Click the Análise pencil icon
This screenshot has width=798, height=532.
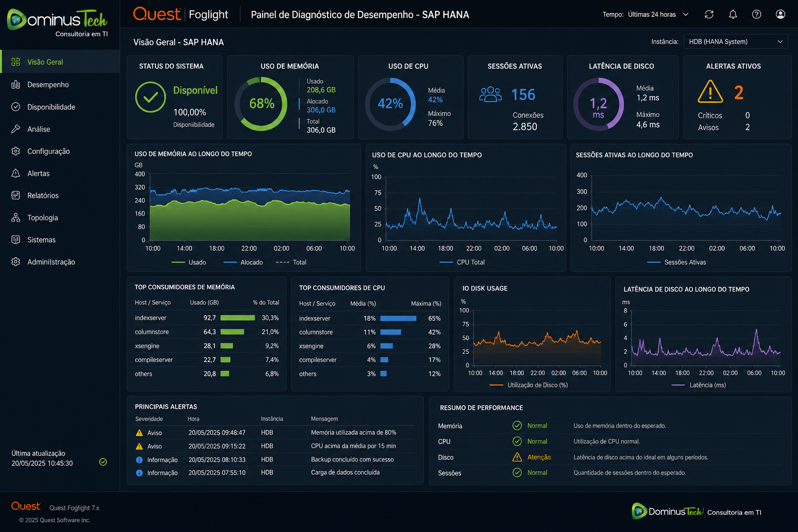pos(16,129)
